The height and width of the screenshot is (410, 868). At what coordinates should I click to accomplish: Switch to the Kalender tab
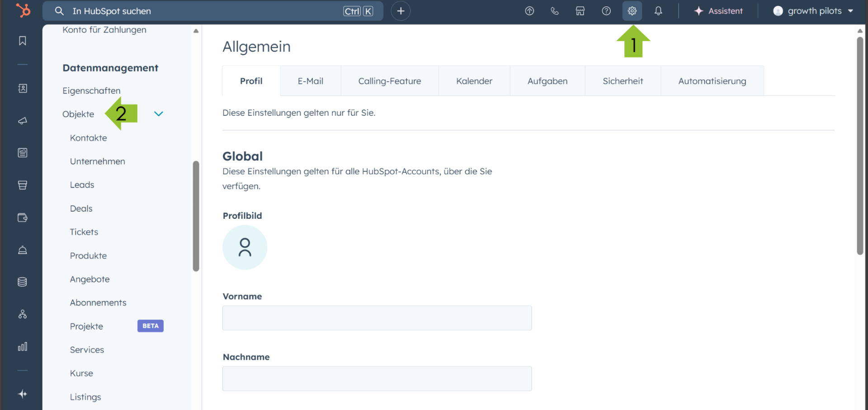474,81
